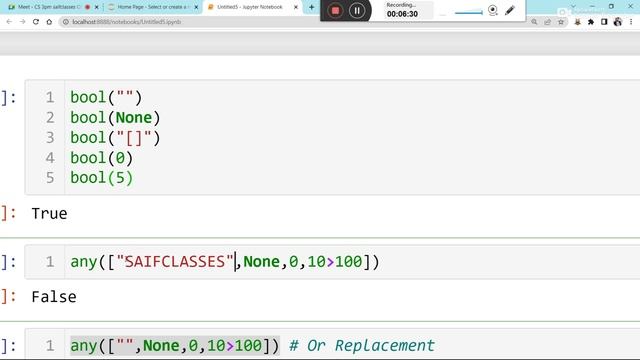Open a new browser tab
The width and height of the screenshot is (640, 360).
[x=311, y=7]
